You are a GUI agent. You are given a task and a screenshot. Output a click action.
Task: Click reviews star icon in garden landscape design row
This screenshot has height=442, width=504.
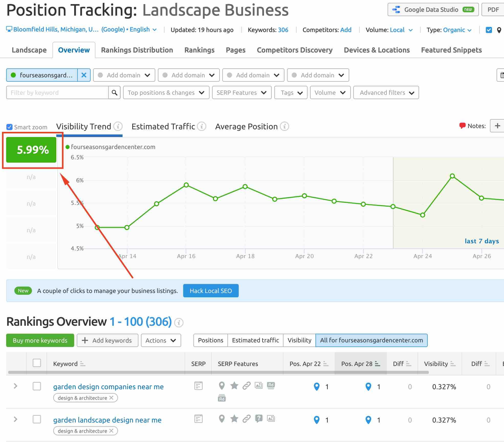coord(234,418)
